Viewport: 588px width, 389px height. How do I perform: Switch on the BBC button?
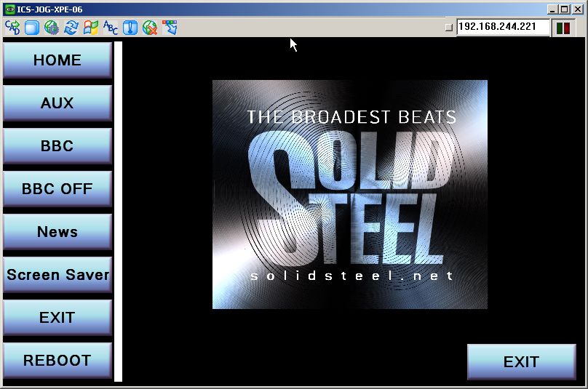pyautogui.click(x=57, y=145)
